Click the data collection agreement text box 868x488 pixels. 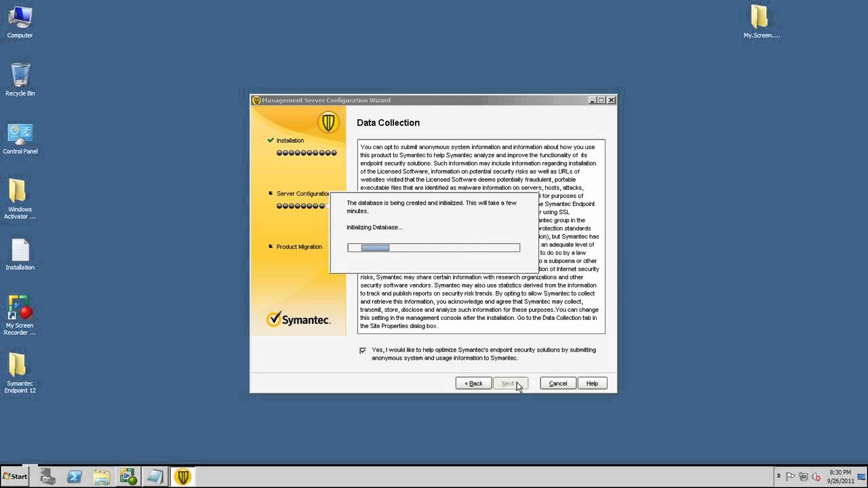[x=481, y=237]
